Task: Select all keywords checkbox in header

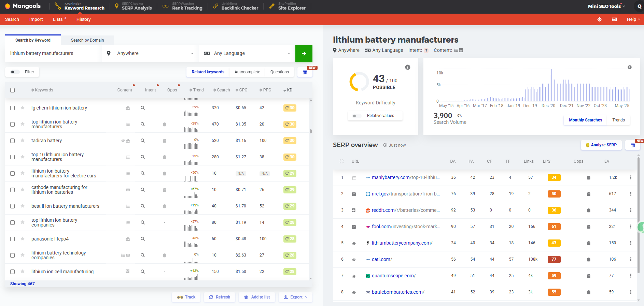Action: [x=13, y=90]
